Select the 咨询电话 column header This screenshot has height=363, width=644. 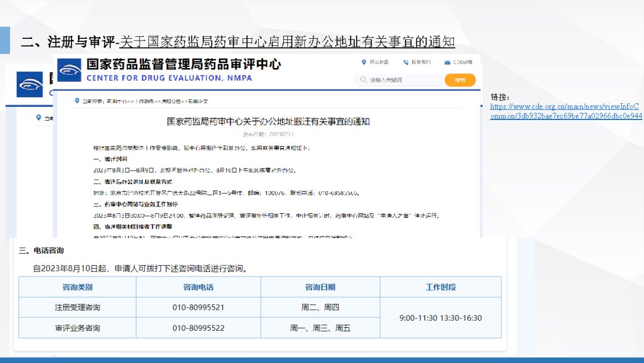tap(199, 287)
